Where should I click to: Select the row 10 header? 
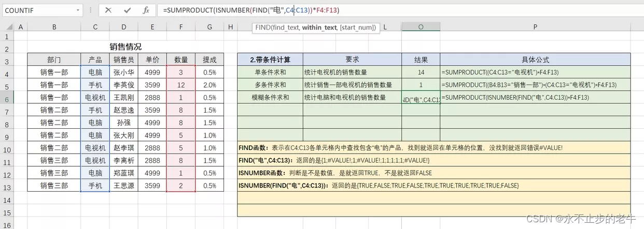(7, 148)
